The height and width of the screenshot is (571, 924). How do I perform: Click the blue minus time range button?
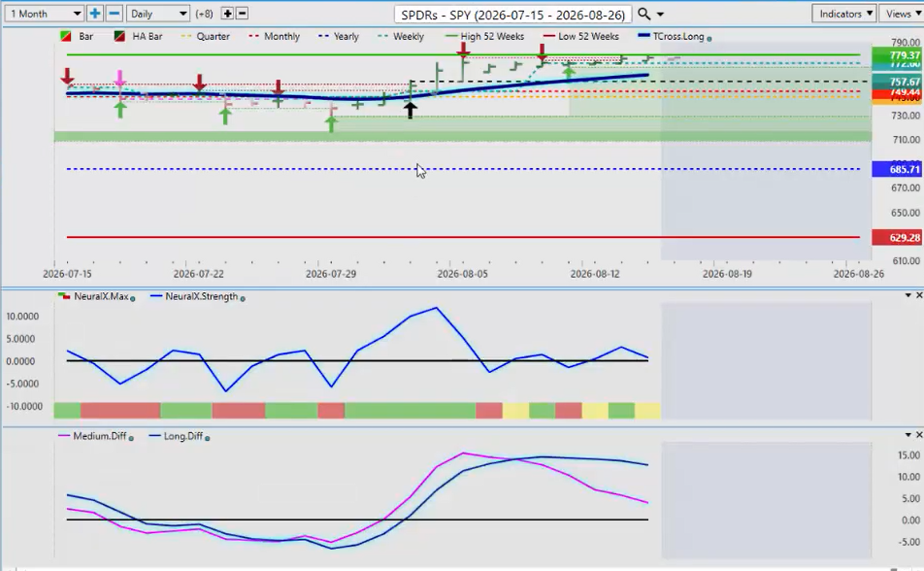pyautogui.click(x=115, y=14)
